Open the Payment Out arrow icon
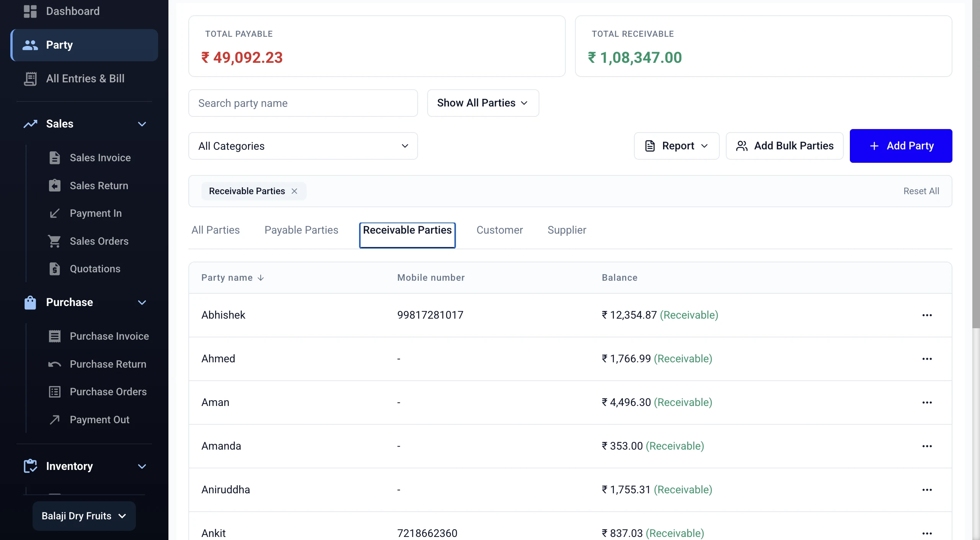This screenshot has height=540, width=980. (x=55, y=419)
